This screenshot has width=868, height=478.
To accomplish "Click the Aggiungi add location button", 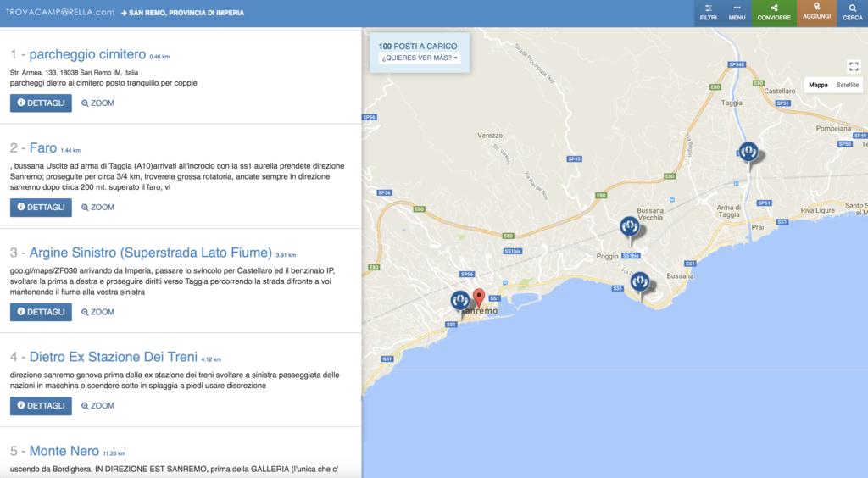I will coord(816,13).
